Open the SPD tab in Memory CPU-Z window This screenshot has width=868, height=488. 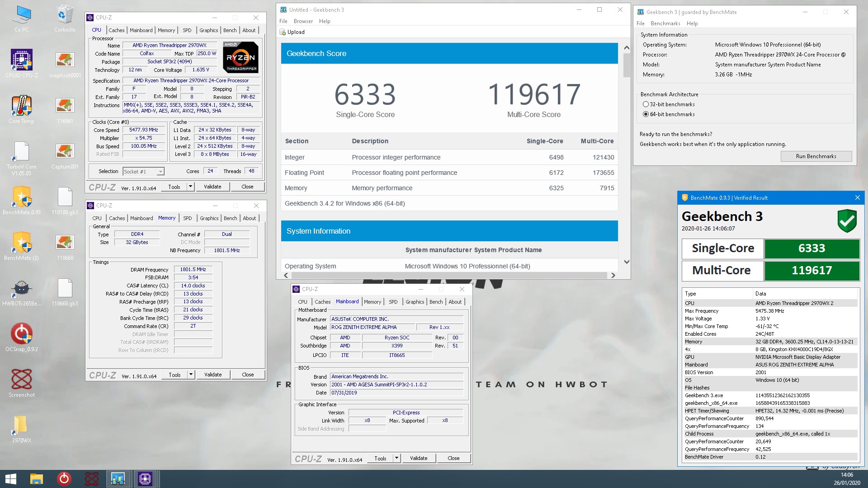point(188,218)
